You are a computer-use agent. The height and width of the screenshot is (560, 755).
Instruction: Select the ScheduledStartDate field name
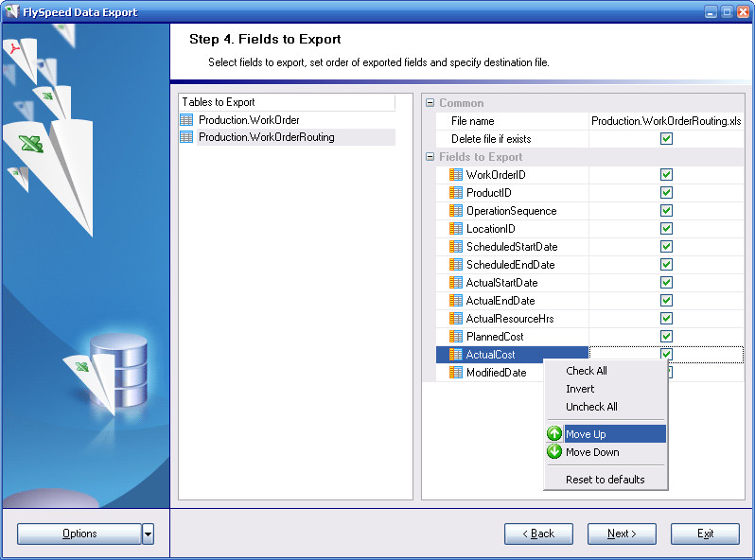512,247
